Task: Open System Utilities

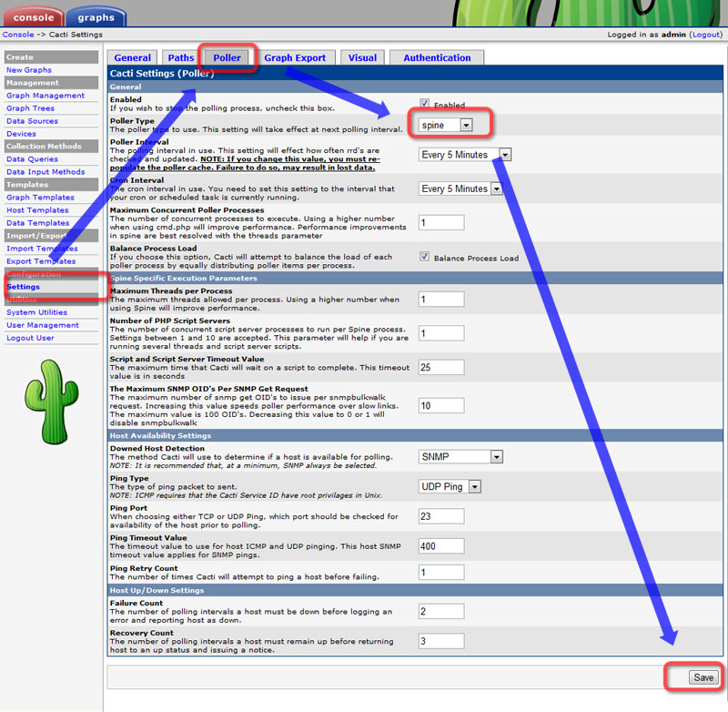Action: tap(36, 312)
